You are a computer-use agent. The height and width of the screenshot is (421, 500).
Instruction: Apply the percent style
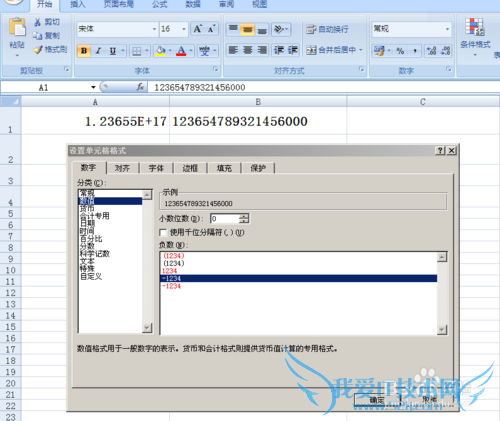(x=400, y=51)
